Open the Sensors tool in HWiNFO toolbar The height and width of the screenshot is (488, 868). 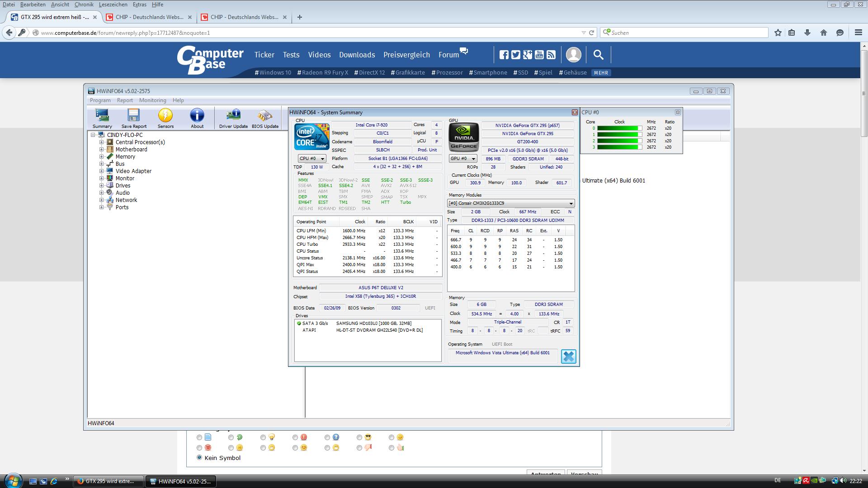pos(165,118)
